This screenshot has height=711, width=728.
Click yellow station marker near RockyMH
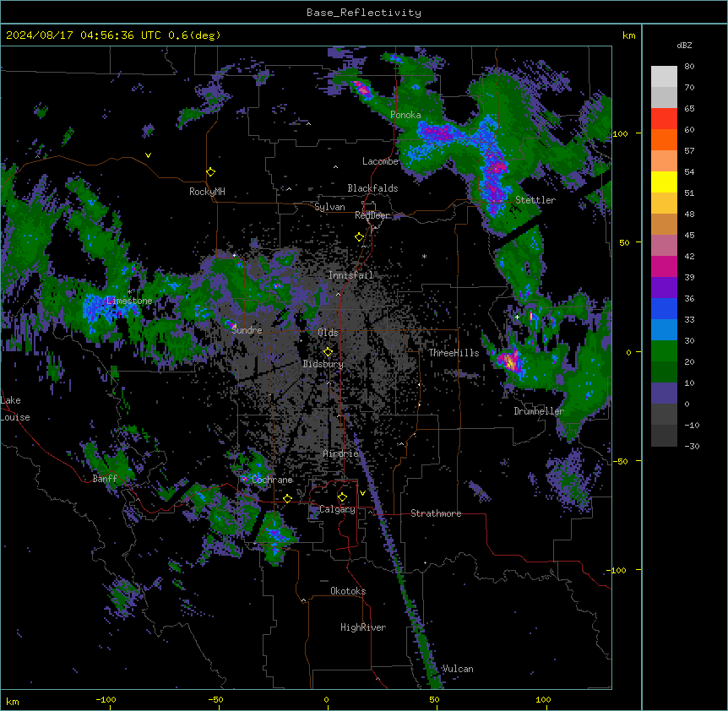(210, 172)
